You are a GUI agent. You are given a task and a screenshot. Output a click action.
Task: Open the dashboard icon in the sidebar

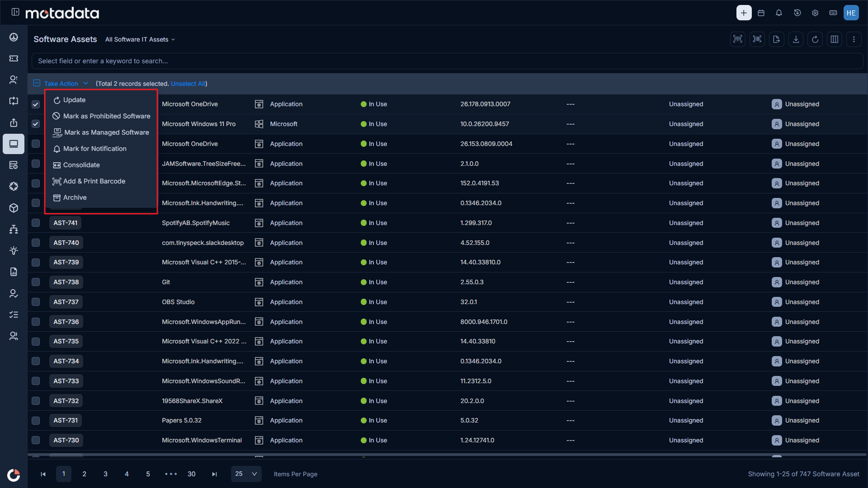(x=14, y=37)
